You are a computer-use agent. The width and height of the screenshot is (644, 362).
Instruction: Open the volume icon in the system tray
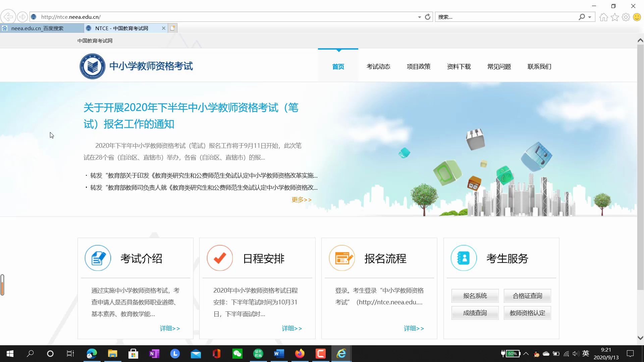[x=576, y=354]
